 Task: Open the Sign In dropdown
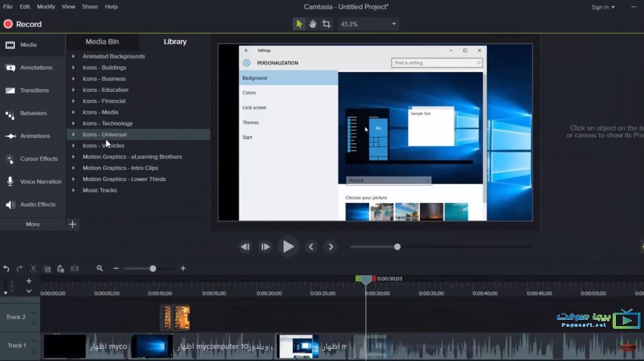[x=603, y=7]
